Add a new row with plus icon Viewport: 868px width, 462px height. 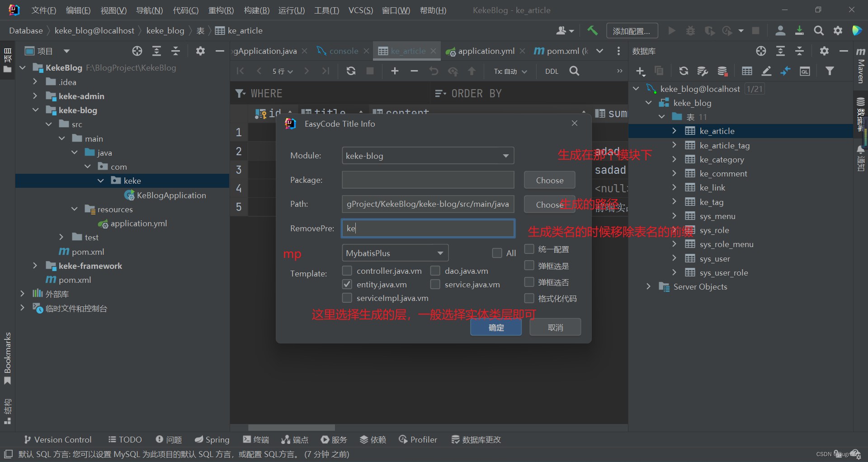click(395, 71)
